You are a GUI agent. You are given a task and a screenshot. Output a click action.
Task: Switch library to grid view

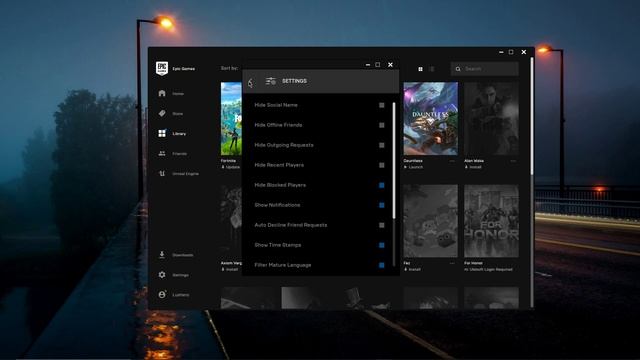[x=420, y=69]
